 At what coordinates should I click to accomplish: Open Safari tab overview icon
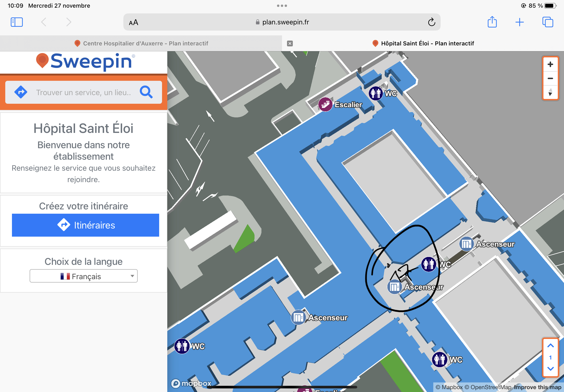pos(548,22)
